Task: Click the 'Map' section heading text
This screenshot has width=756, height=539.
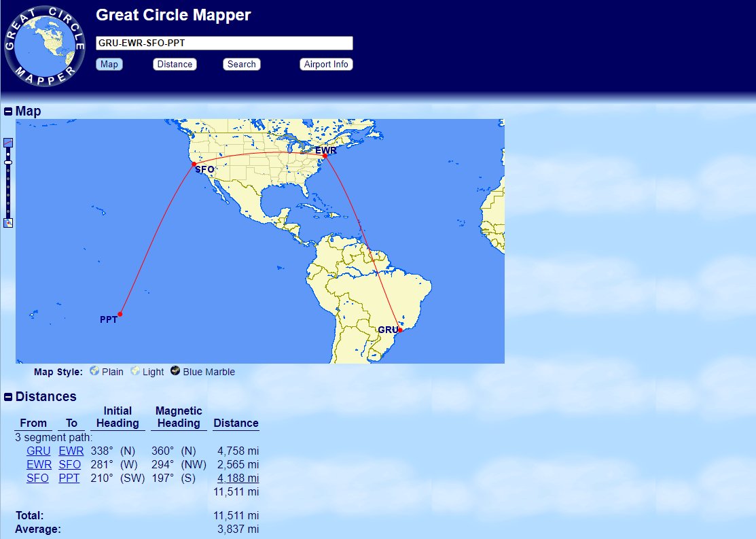Action: point(28,111)
